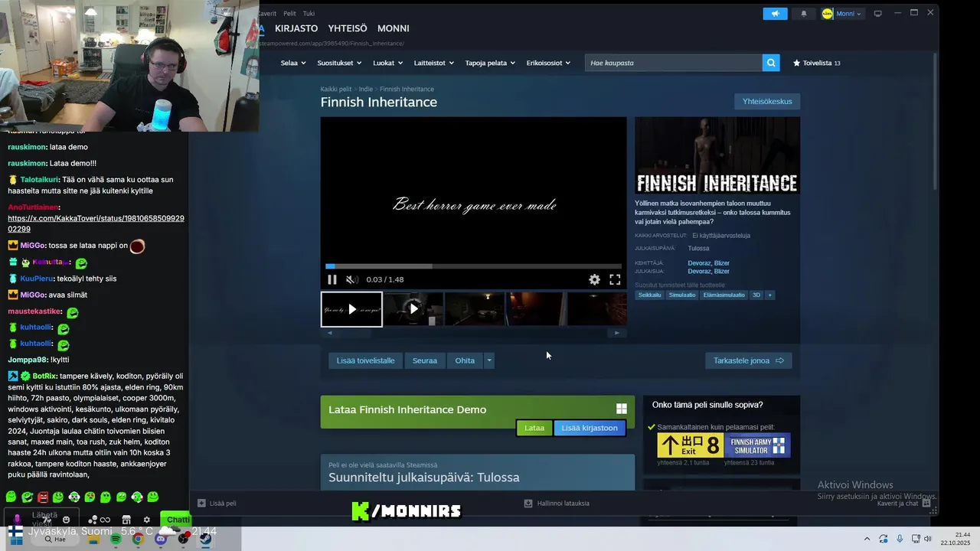The height and width of the screenshot is (551, 980).
Task: Select the Seikkailu tag
Action: coord(649,295)
